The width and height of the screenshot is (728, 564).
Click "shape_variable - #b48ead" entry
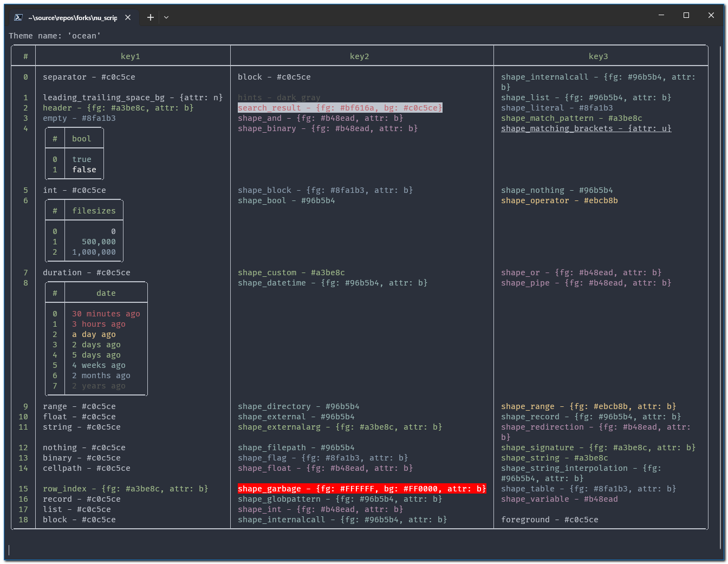(560, 499)
